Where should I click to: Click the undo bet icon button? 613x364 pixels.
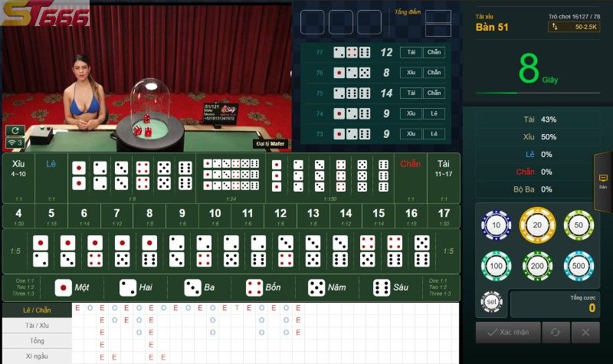(556, 333)
